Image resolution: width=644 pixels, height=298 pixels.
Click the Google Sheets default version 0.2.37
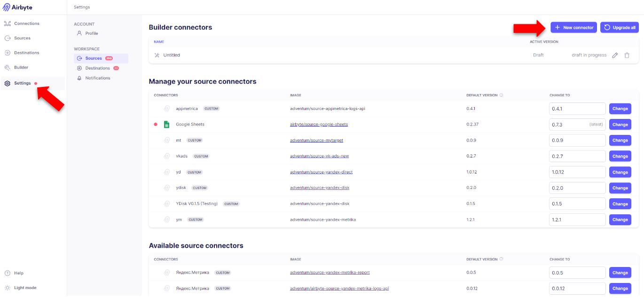[473, 125]
